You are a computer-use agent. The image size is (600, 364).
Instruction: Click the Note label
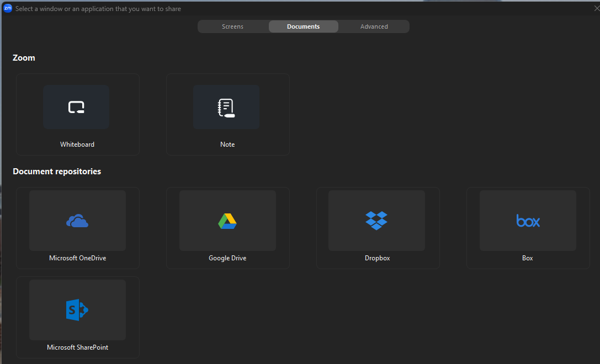point(227,144)
